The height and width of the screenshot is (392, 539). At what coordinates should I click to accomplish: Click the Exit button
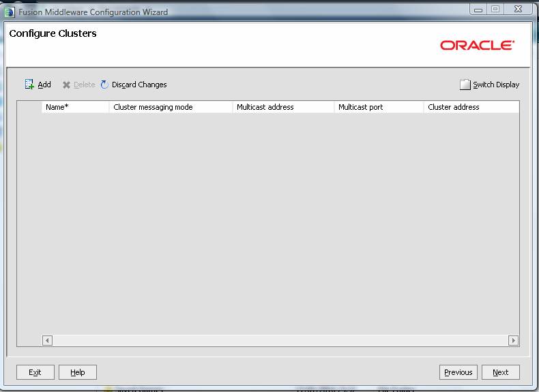35,372
